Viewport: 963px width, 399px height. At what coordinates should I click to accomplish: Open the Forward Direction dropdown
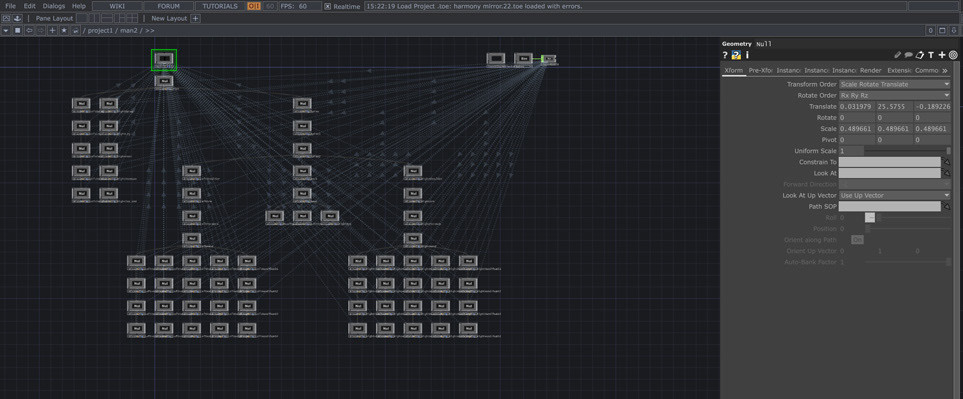click(x=895, y=184)
